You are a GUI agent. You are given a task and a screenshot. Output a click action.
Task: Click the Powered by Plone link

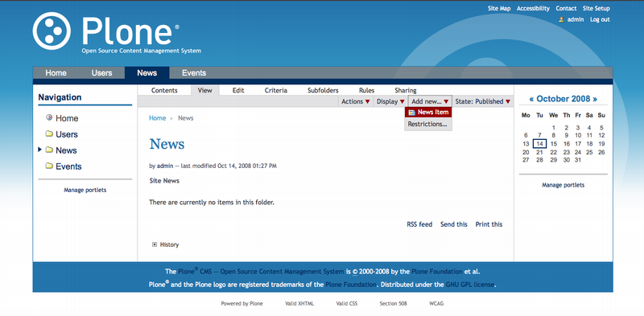(x=242, y=304)
